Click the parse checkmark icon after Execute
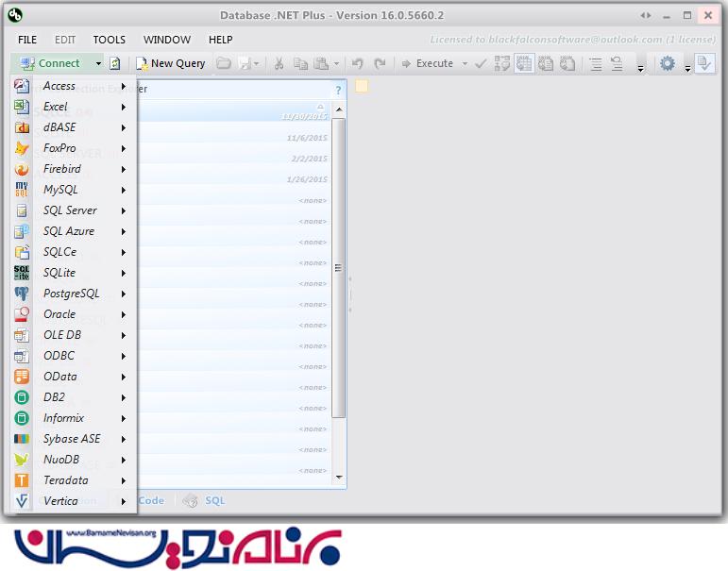728x571 pixels. click(481, 63)
